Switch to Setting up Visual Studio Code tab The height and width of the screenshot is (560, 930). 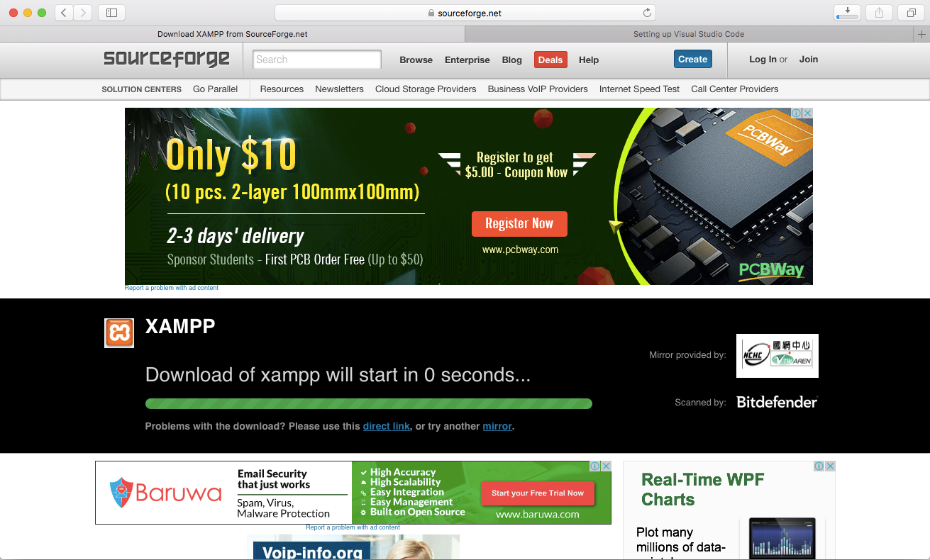click(688, 34)
